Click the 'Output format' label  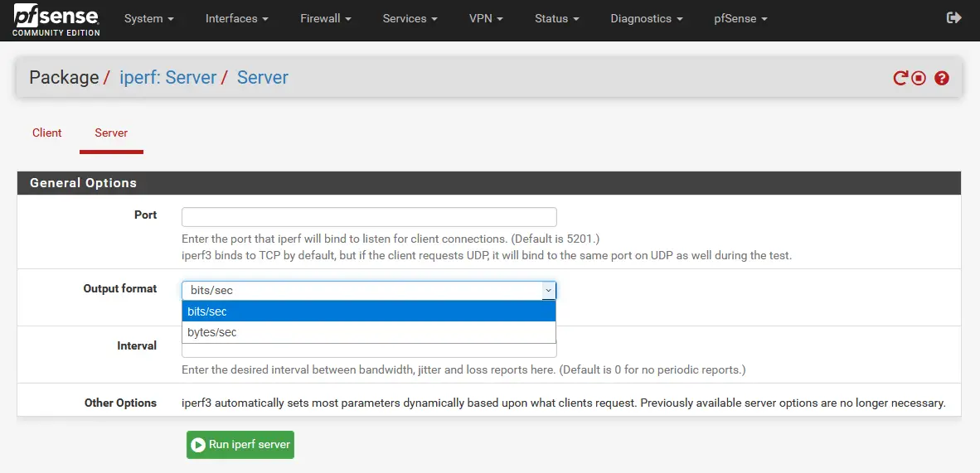pos(120,288)
